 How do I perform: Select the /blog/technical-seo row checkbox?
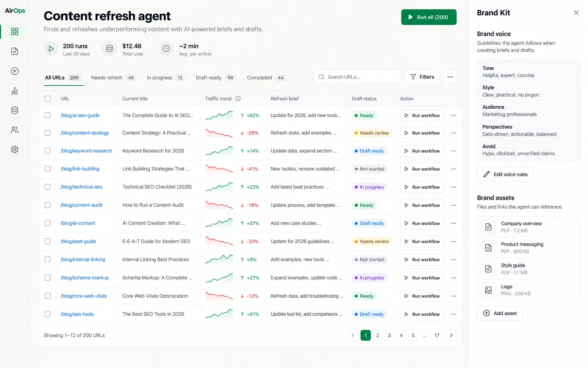pos(48,187)
